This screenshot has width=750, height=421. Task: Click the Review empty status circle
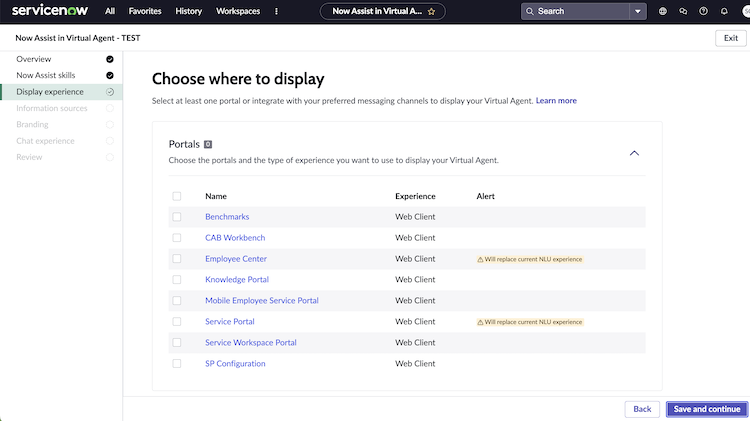[110, 157]
